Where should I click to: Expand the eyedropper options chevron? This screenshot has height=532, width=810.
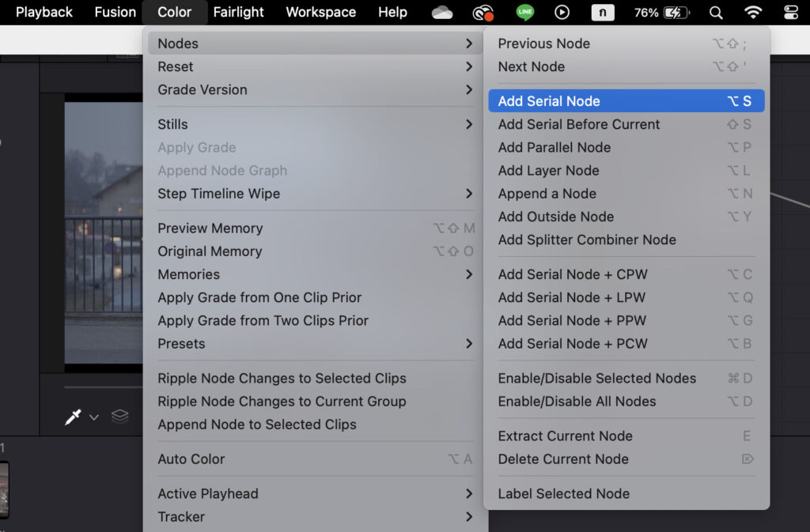pyautogui.click(x=93, y=417)
